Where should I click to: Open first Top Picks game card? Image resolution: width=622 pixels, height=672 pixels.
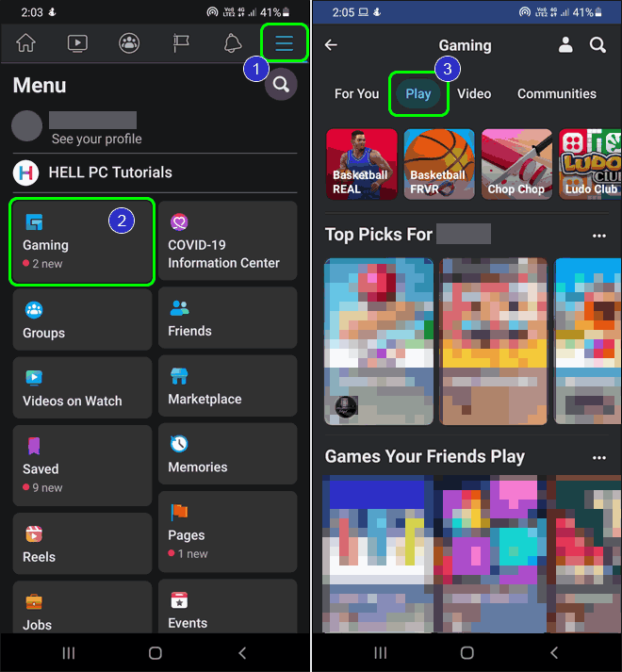point(379,341)
